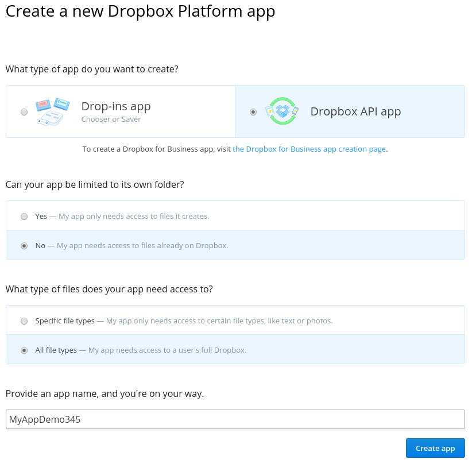Click the Dropbox API app sync icon
476x467 pixels.
[282, 111]
